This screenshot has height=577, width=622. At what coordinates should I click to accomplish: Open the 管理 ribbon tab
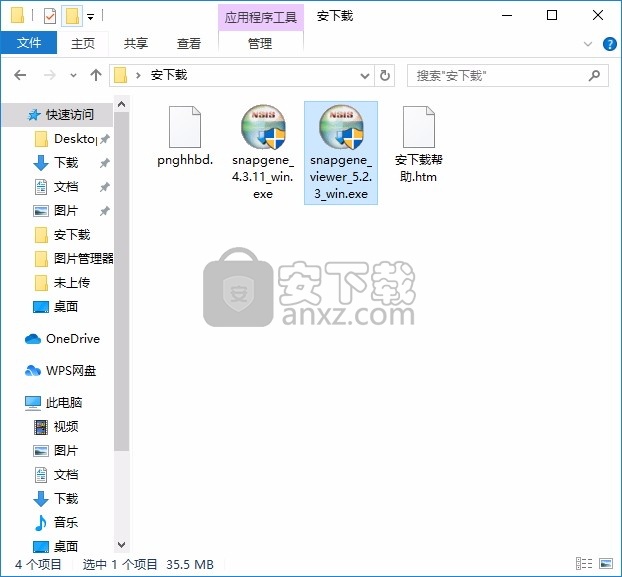point(260,43)
